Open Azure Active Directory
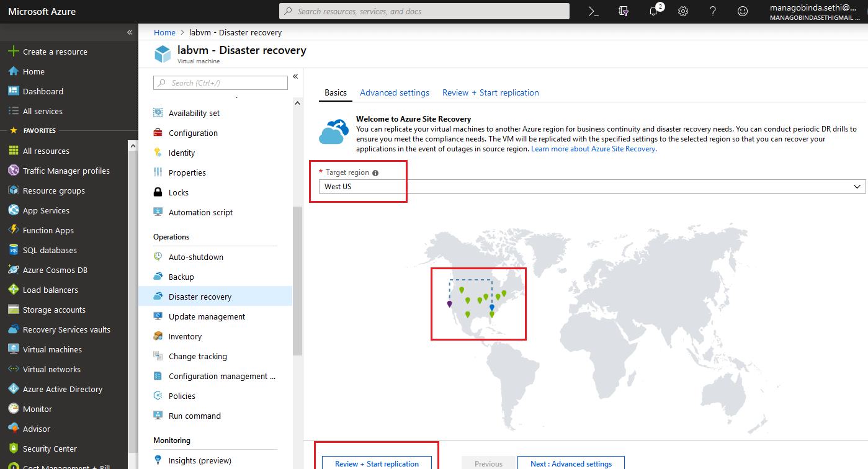 [62, 389]
